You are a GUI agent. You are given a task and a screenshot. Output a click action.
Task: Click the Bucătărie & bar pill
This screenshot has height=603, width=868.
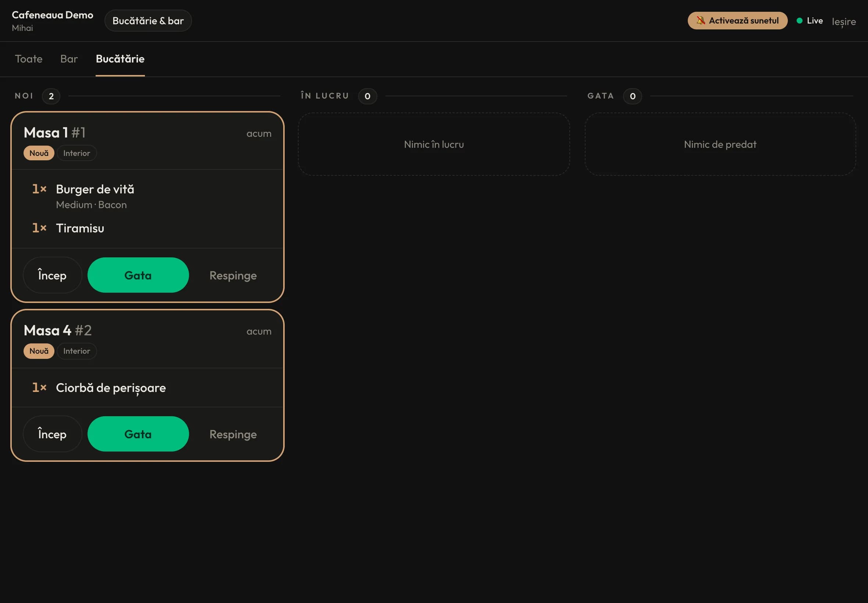(x=148, y=21)
